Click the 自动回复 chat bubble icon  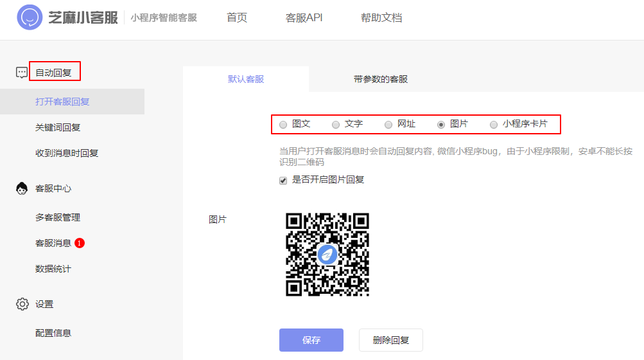(22, 73)
